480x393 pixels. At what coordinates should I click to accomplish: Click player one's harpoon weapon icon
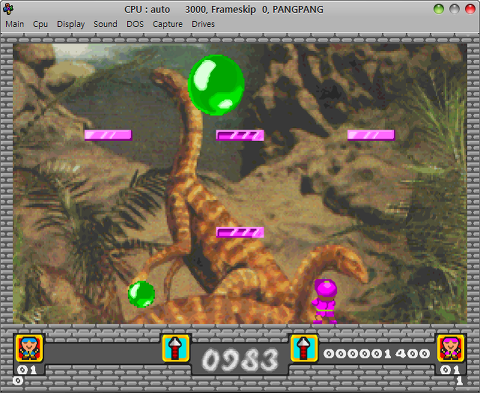(x=176, y=349)
